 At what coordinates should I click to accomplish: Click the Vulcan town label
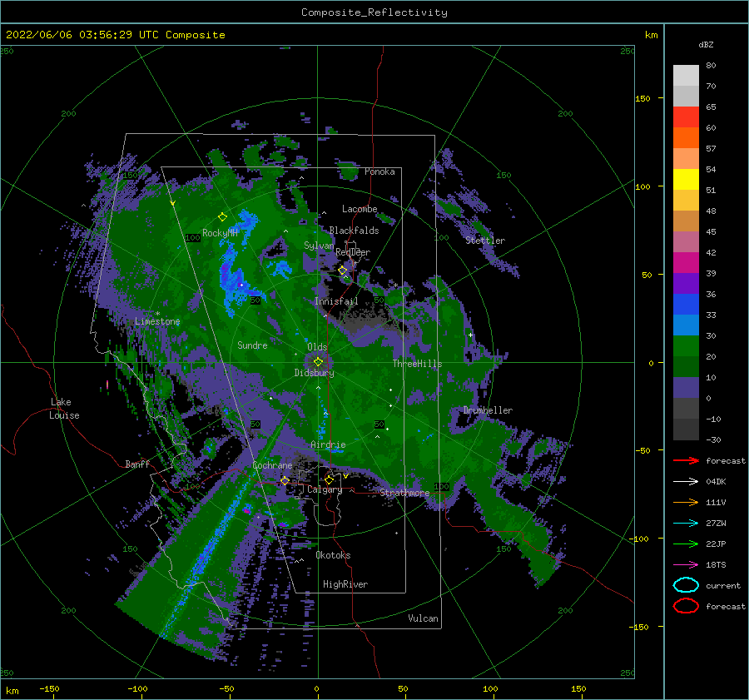tap(424, 618)
